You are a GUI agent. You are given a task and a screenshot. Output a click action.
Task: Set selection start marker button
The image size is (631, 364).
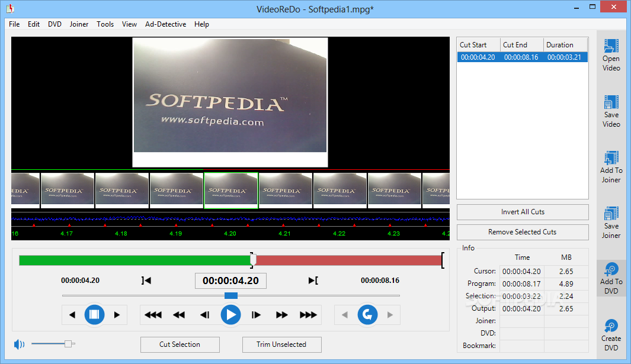(146, 281)
